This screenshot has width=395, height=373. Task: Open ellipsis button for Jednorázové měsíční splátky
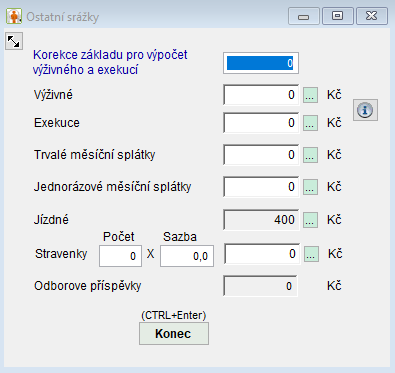pos(310,187)
